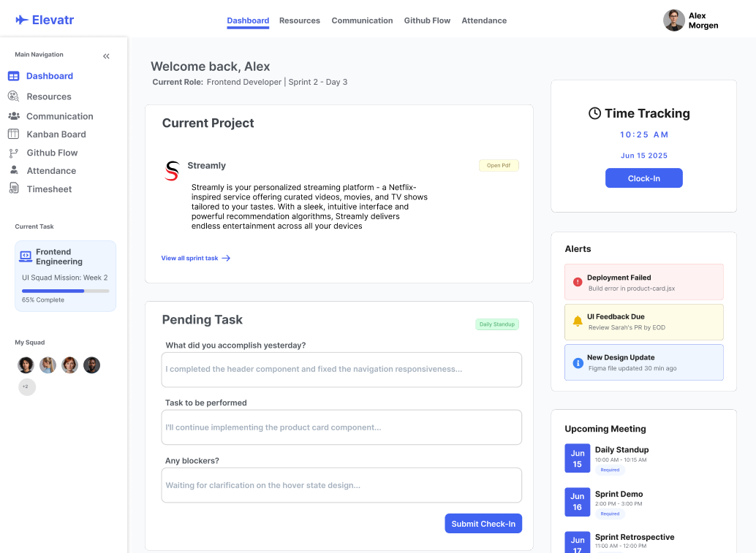The height and width of the screenshot is (553, 756).
Task: Go to Resources in the sidebar
Action: pyautogui.click(x=49, y=96)
